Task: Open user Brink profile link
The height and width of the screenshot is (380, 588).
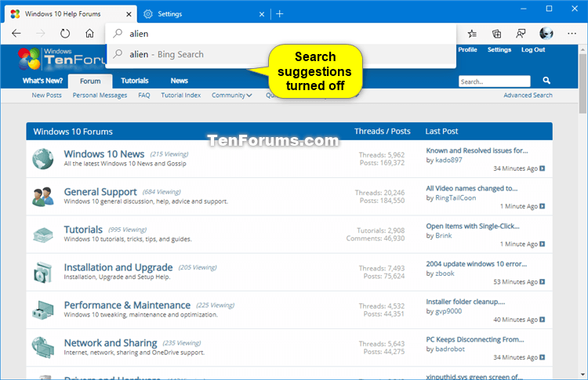Action: pos(443,236)
